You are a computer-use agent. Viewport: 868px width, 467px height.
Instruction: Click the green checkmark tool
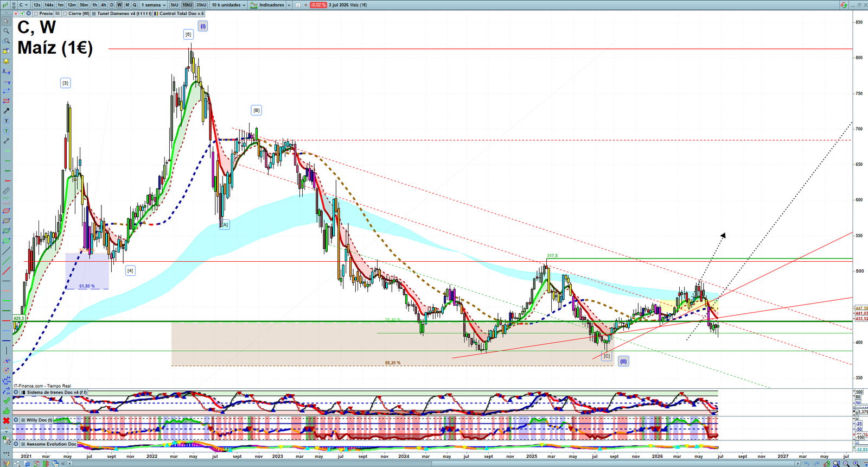point(7,400)
